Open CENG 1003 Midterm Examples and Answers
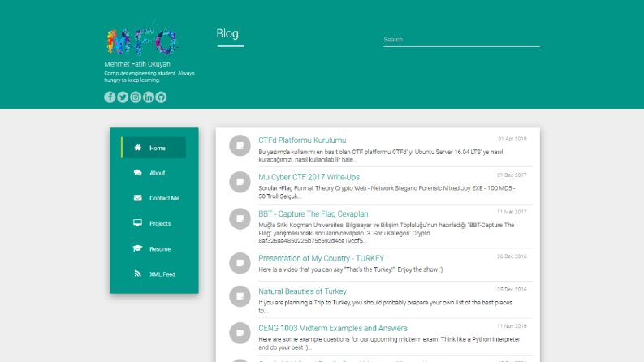Screen dimensions: 644x362 (333, 329)
